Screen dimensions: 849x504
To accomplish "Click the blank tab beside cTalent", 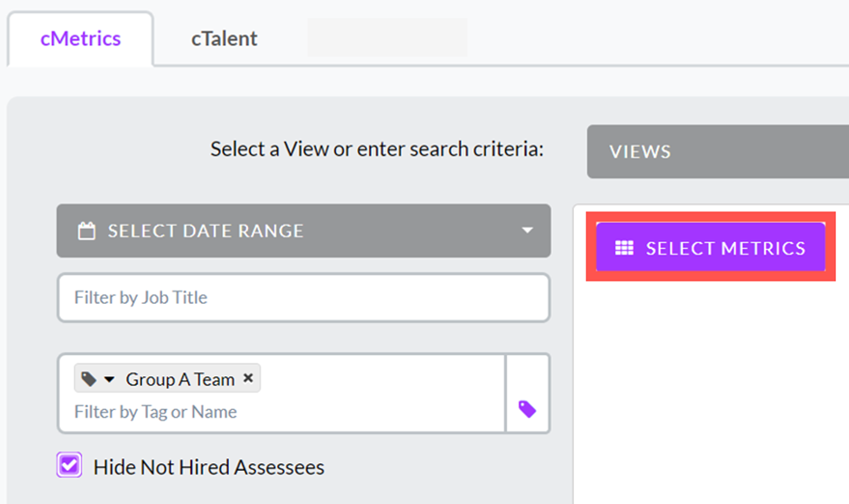I will (387, 38).
